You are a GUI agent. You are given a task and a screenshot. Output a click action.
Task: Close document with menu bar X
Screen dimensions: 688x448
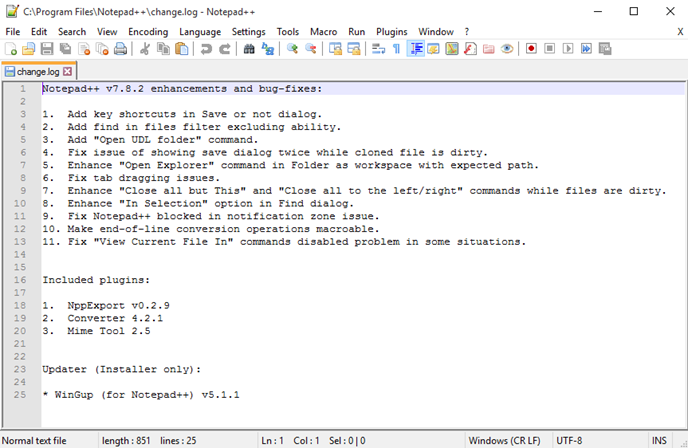680,32
